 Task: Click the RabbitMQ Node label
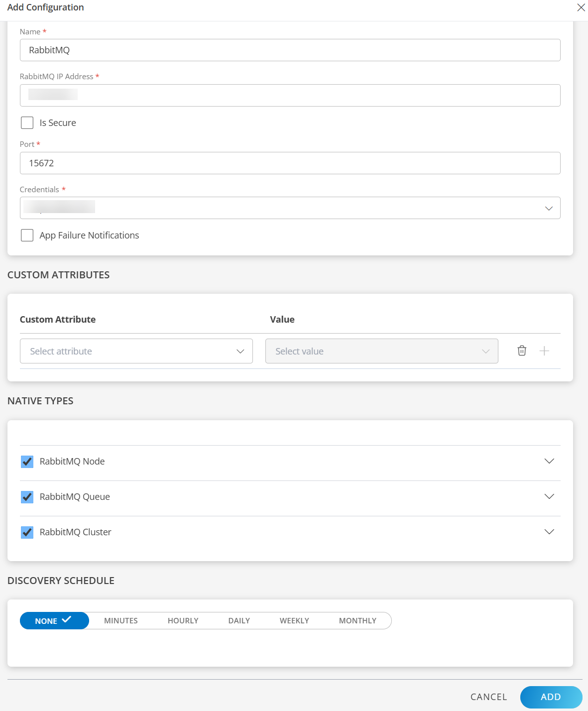click(72, 462)
